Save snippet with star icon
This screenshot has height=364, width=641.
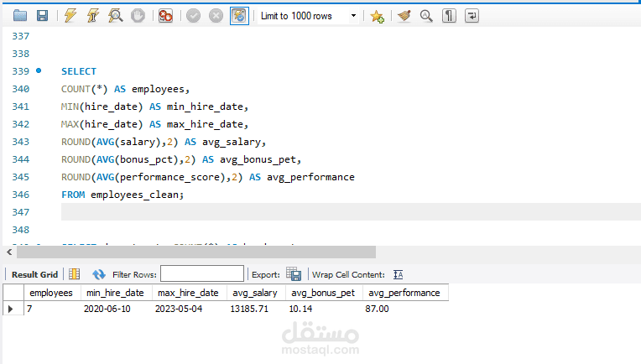point(377,16)
